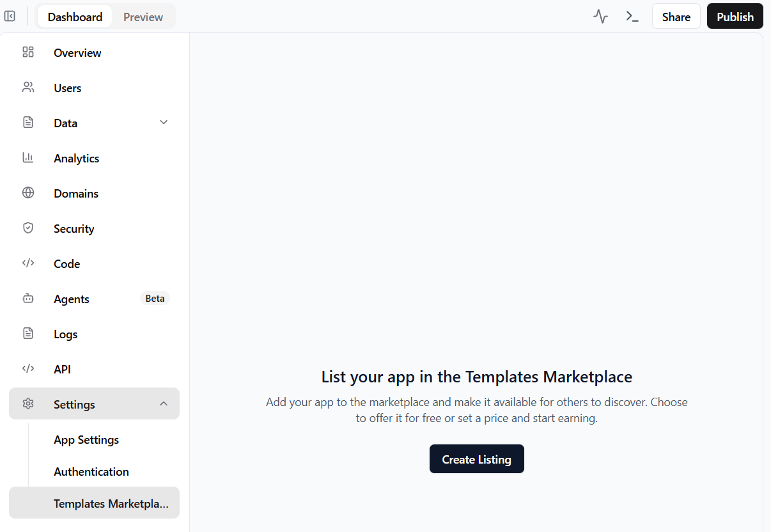The width and height of the screenshot is (771, 532).
Task: Switch to Dashboard mode
Action: tap(75, 17)
